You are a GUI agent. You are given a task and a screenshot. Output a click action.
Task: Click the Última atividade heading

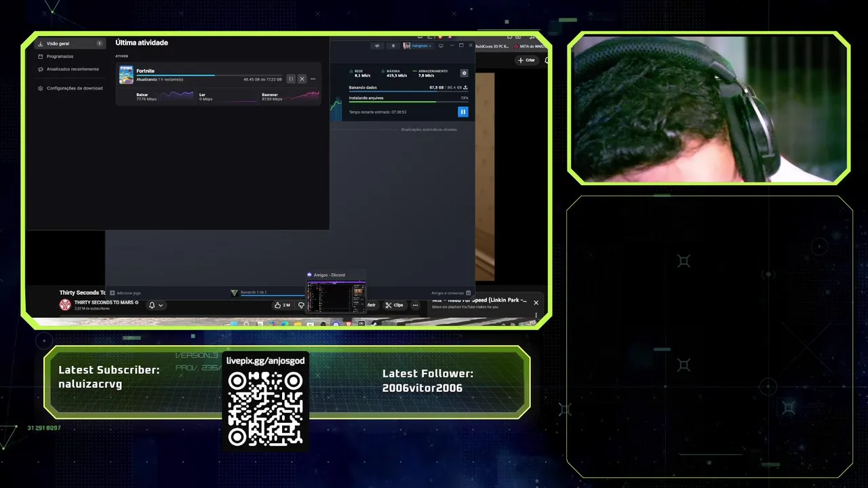coord(142,43)
